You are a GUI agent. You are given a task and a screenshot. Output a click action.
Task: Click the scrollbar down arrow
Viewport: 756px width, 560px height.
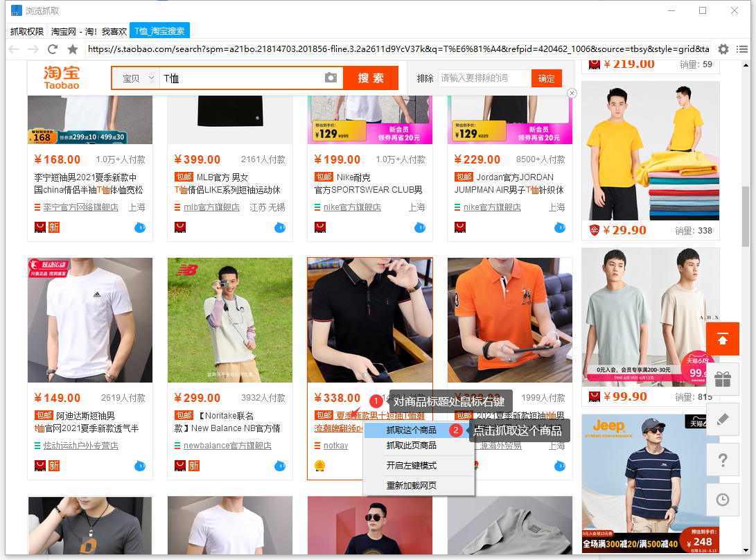coord(746,550)
